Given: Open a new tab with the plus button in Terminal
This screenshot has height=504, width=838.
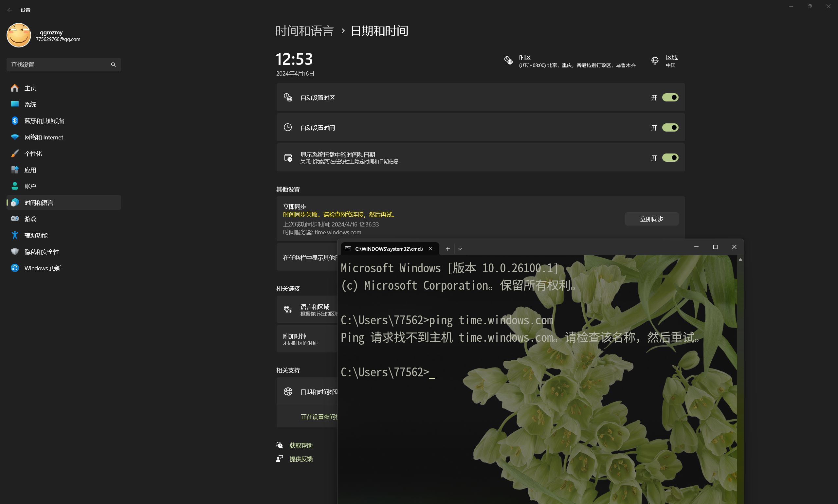Looking at the screenshot, I should 448,249.
